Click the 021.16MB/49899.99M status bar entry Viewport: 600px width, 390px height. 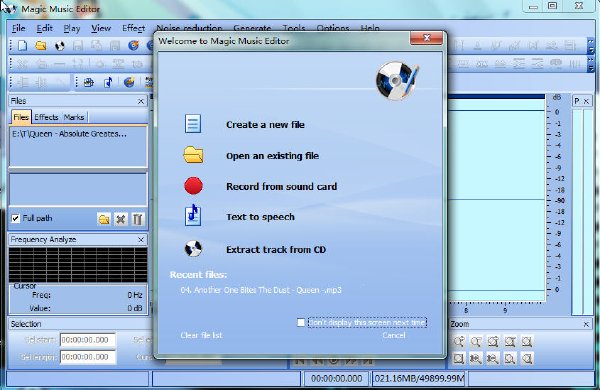(x=419, y=379)
